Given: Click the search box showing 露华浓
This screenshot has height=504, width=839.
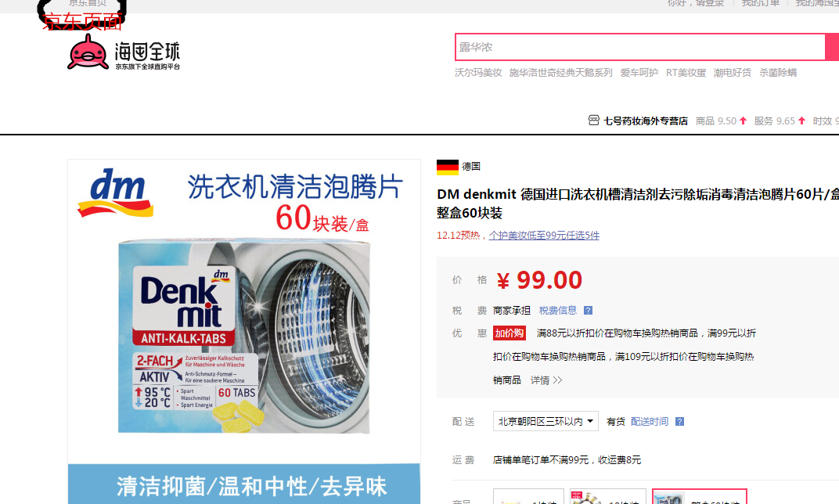Looking at the screenshot, I should 640,47.
